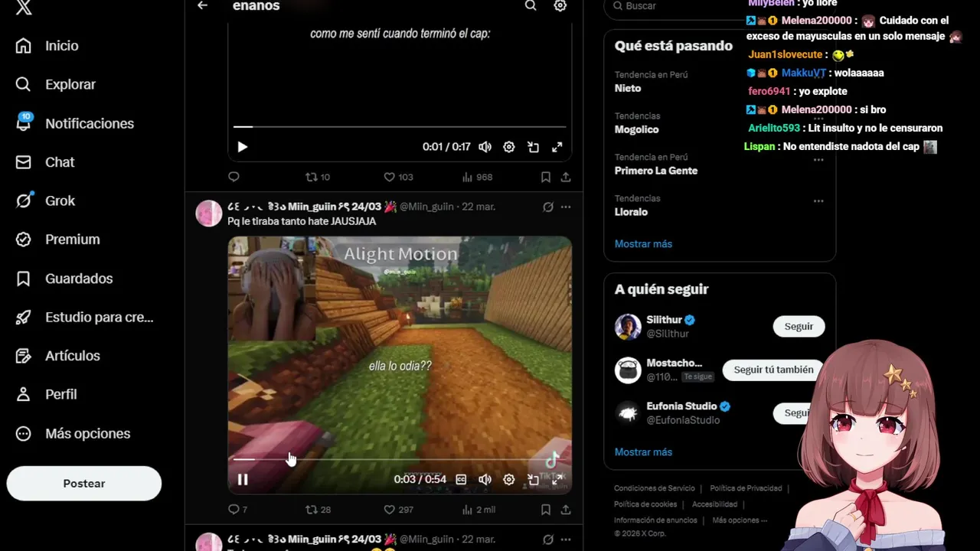
Task: Click the Postear button
Action: pos(84,484)
